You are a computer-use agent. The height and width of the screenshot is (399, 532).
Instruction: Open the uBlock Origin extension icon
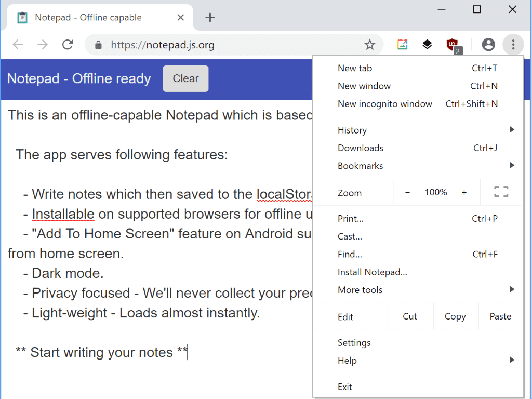coord(454,46)
